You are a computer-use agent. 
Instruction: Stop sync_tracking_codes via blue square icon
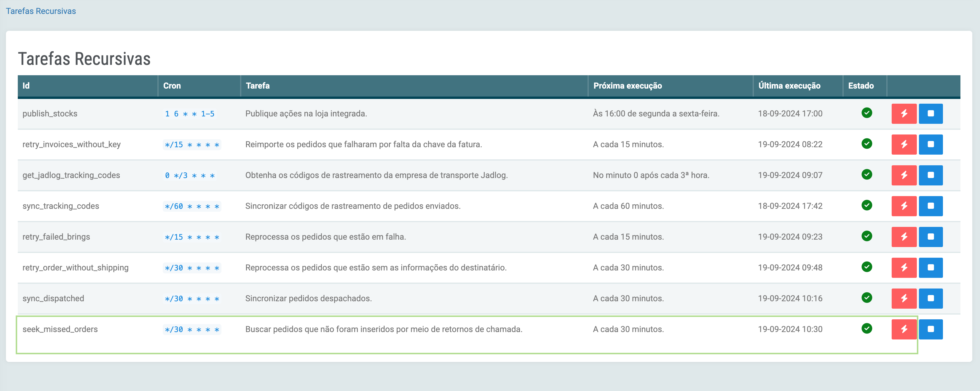pos(930,206)
